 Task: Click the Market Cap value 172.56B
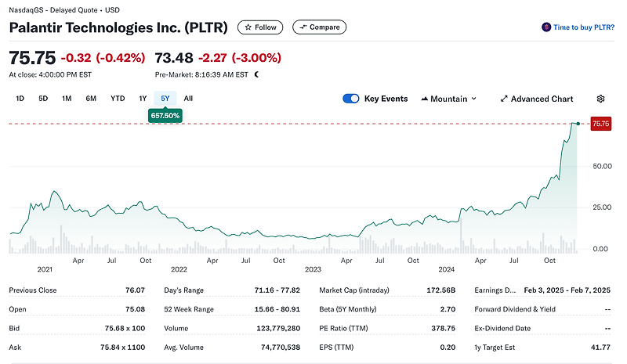(440, 290)
